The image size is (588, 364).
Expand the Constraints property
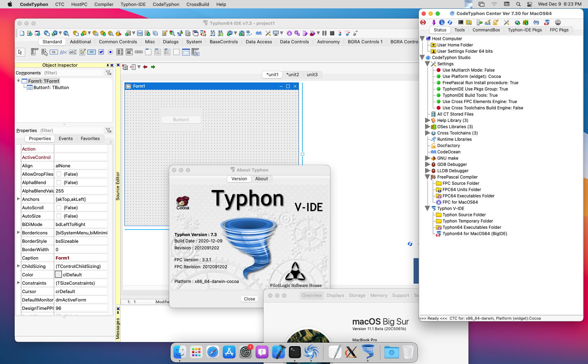click(19, 283)
